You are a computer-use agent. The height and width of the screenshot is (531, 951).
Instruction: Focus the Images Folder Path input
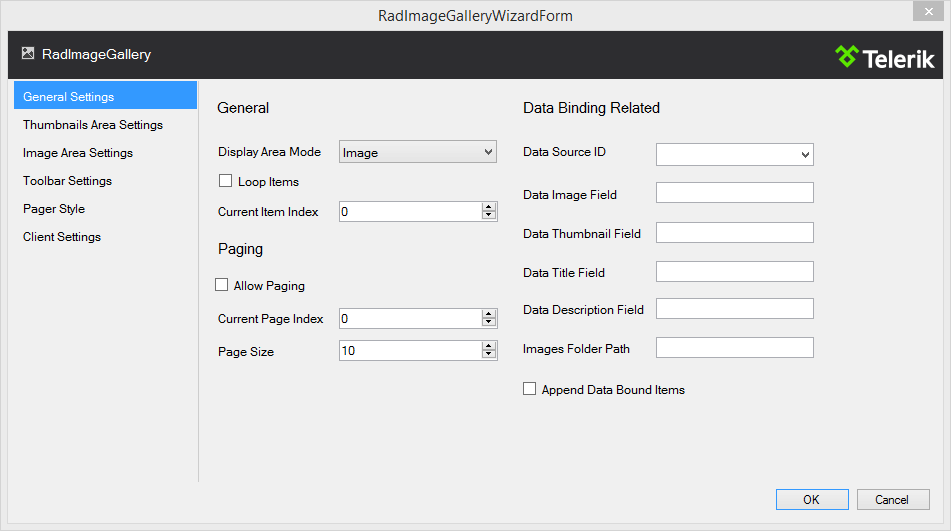click(734, 348)
